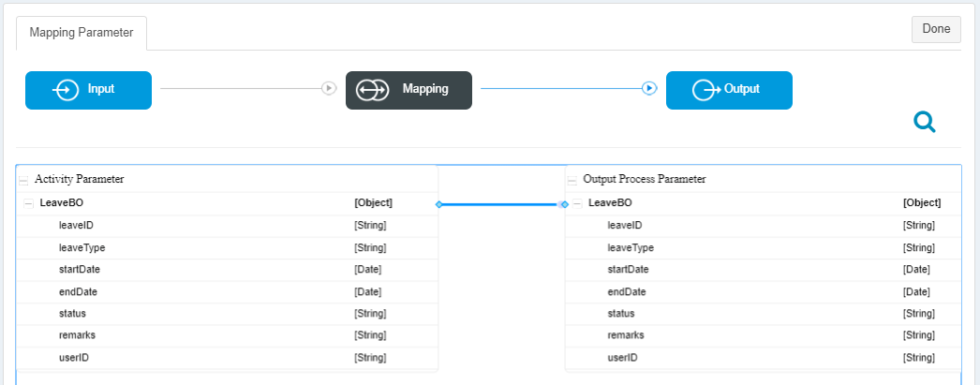This screenshot has height=385, width=980.
Task: Click the Done button
Action: coord(936,29)
